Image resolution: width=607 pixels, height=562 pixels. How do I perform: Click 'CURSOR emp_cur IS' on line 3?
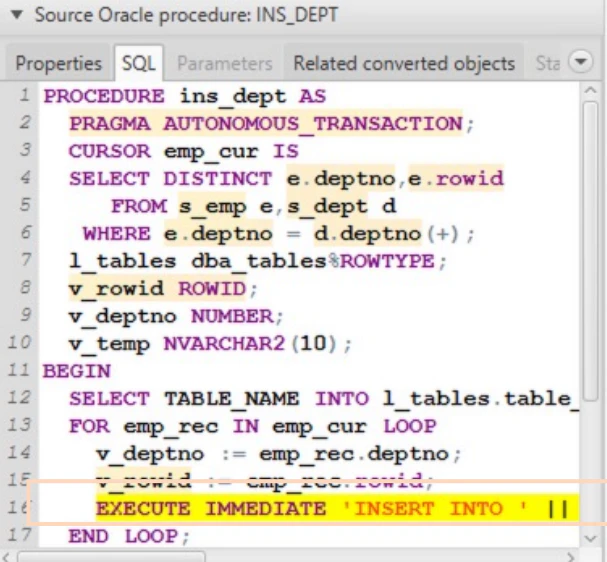tap(183, 152)
